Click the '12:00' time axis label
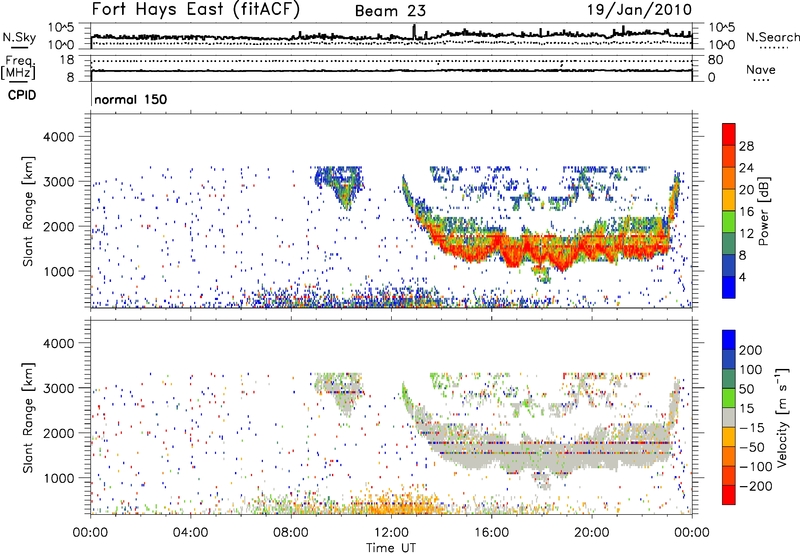800x554 pixels. (391, 533)
